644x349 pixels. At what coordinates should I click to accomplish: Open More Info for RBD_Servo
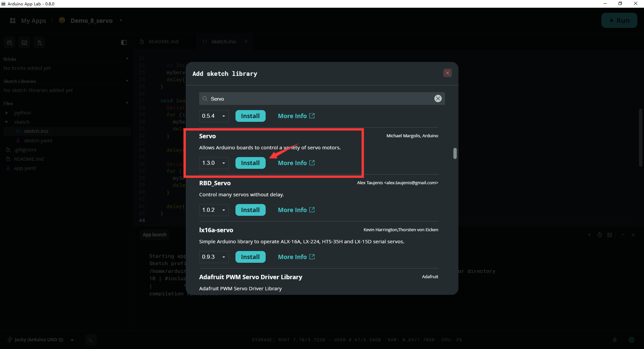pyautogui.click(x=296, y=210)
